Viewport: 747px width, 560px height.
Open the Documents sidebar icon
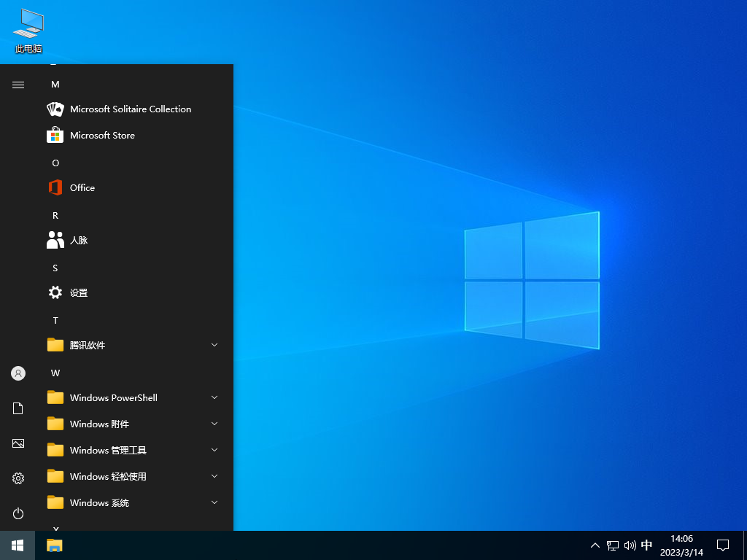pyautogui.click(x=18, y=408)
